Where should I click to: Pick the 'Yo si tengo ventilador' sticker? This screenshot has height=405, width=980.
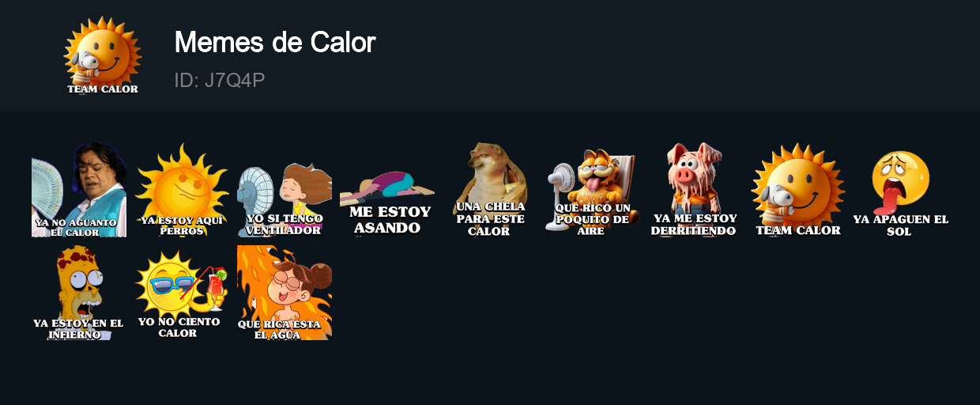[285, 190]
